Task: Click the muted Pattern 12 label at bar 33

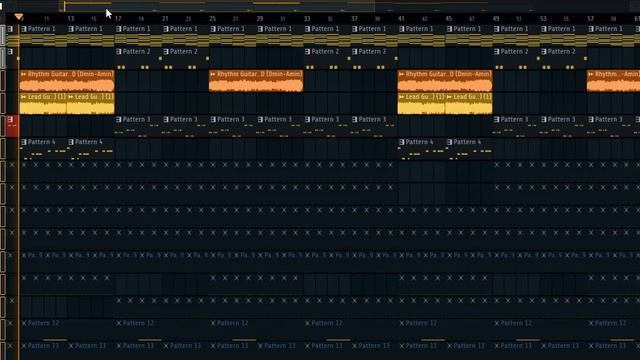Action: coord(327,323)
